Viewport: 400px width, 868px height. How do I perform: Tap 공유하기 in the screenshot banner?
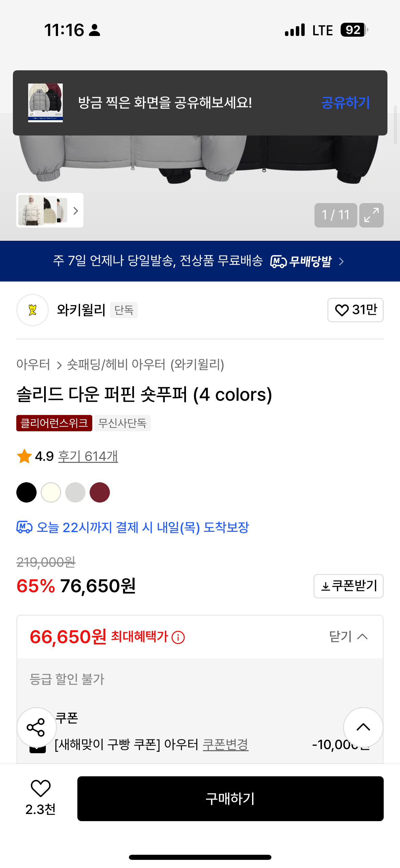345,103
